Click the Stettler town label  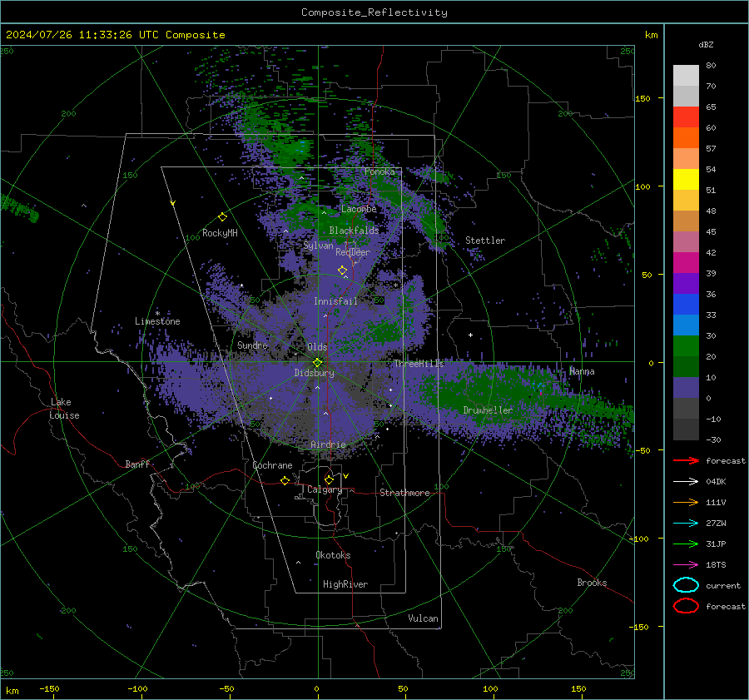tap(485, 241)
